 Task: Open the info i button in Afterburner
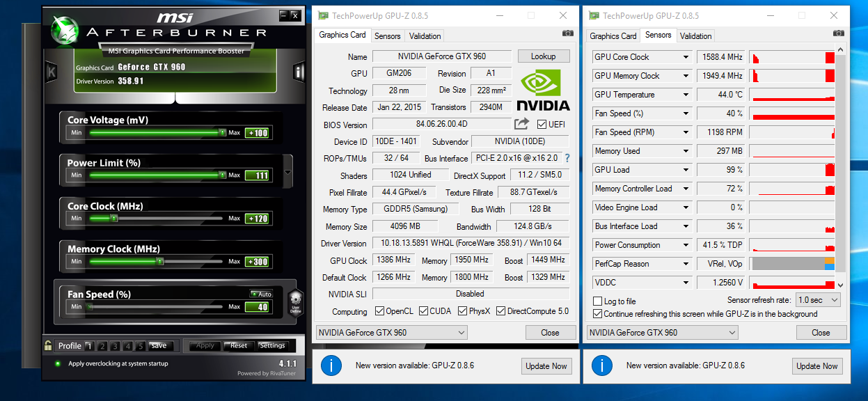[x=299, y=72]
